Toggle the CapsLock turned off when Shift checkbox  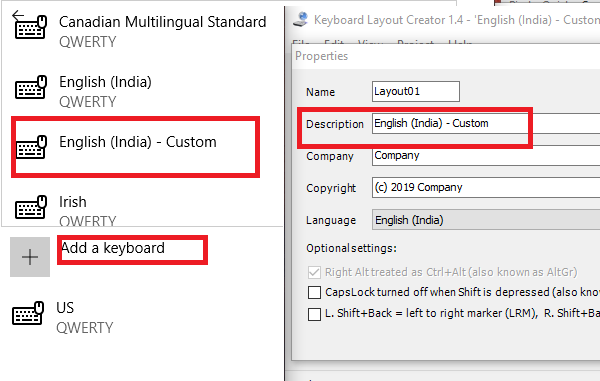pyautogui.click(x=314, y=293)
